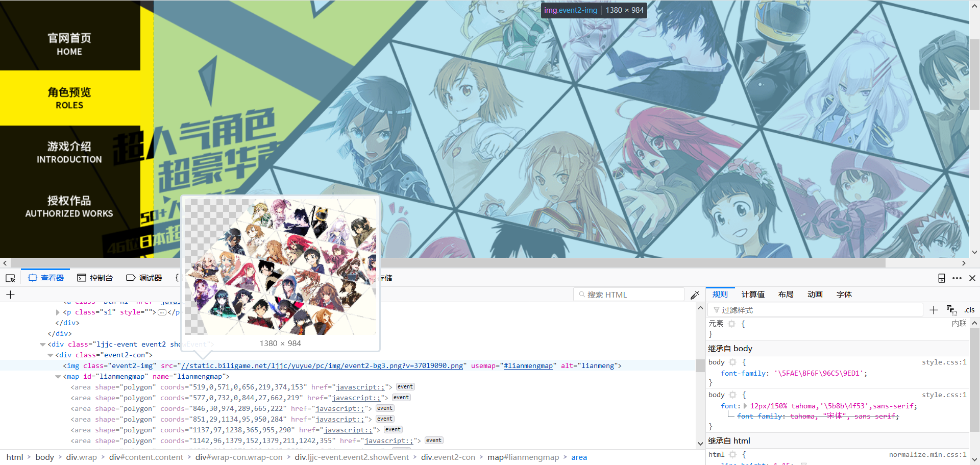Collapse the div class="event2-con" node
Viewport: 980px width, 465px height.
(50, 355)
